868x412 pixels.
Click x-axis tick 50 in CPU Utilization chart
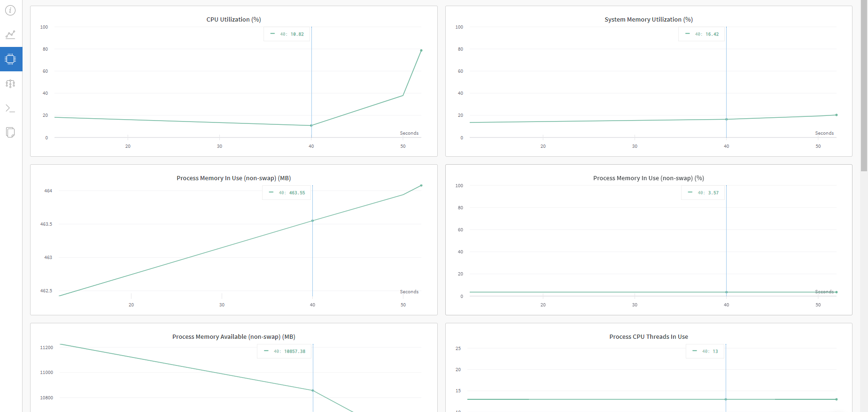403,146
